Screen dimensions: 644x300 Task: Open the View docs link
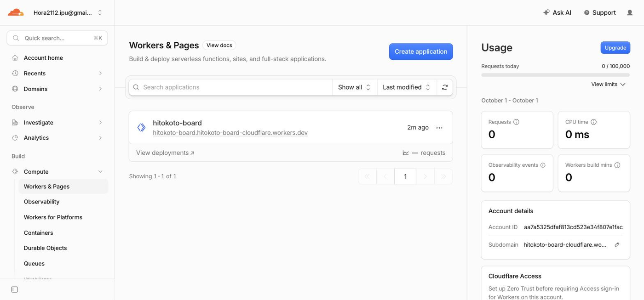pos(219,45)
